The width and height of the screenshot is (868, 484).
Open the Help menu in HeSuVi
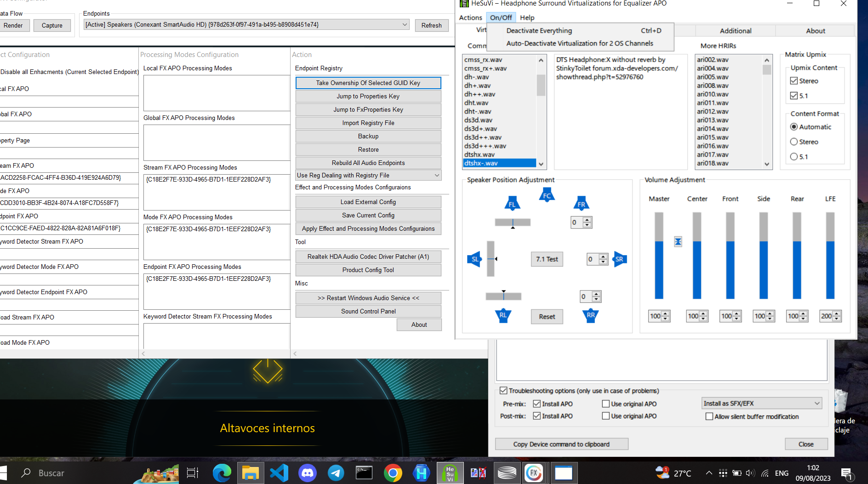click(x=527, y=17)
